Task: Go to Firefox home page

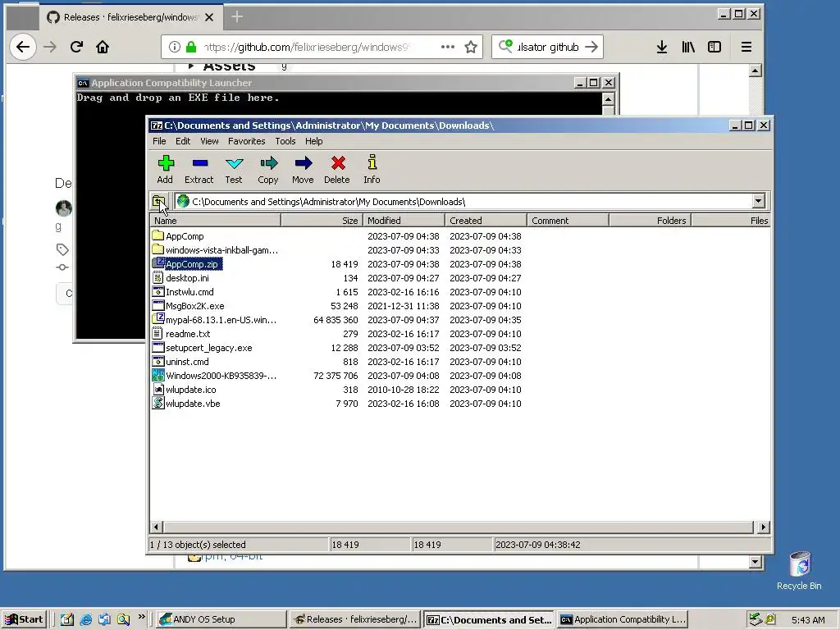Action: 103,47
